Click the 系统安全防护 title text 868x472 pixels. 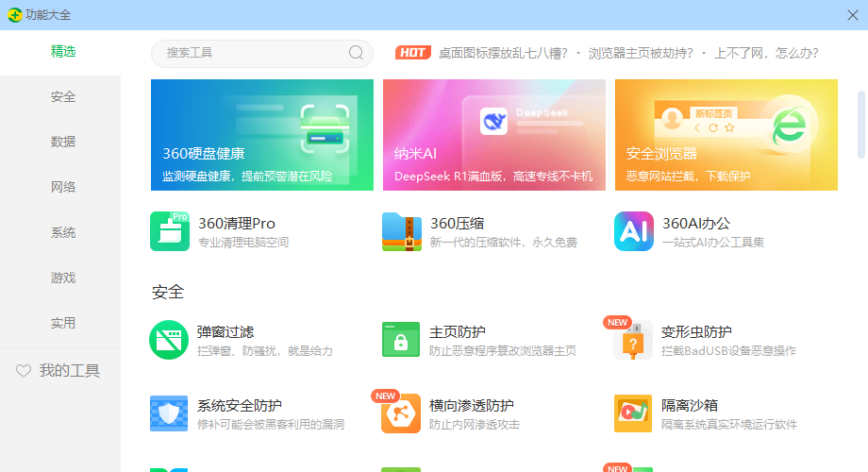240,406
